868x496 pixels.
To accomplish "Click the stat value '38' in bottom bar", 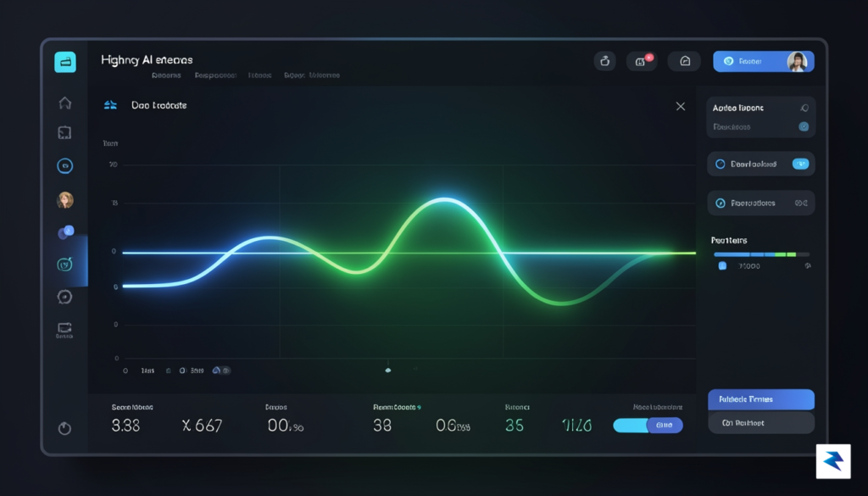I will (382, 425).
